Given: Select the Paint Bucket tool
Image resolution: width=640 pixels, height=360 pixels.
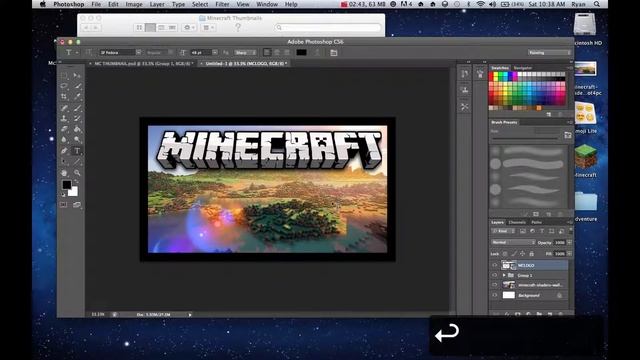Looking at the screenshot, I should pos(77,129).
